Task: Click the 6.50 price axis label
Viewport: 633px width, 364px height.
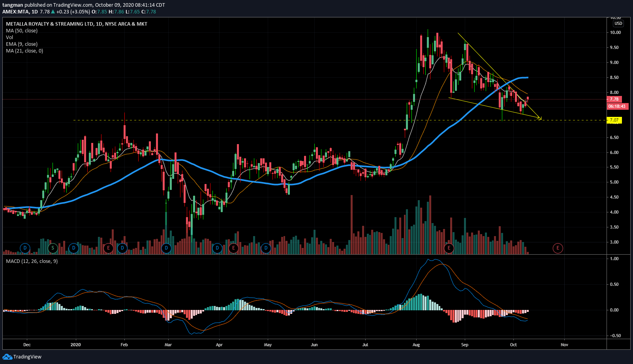Action: [x=614, y=138]
